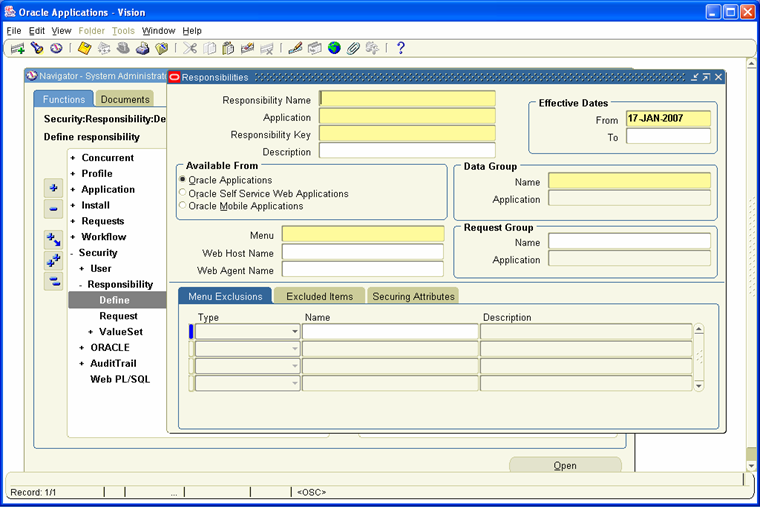Select Oracle Self Service Web Applications option
This screenshot has width=760, height=507.
(183, 192)
